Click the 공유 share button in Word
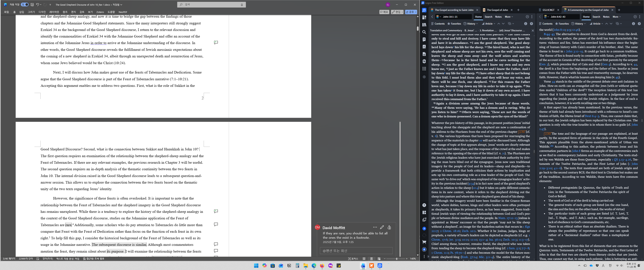The width and height of the screenshot is (644, 270). (x=411, y=12)
